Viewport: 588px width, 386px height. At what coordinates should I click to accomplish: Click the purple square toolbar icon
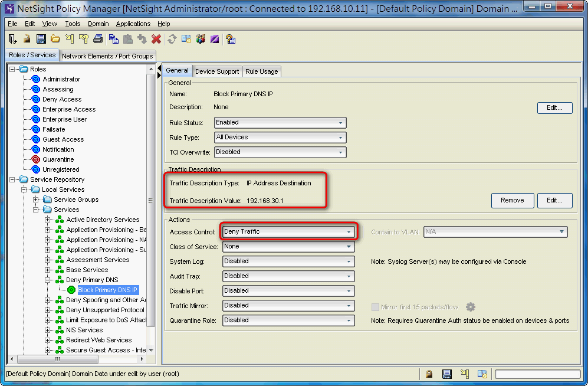(215, 39)
